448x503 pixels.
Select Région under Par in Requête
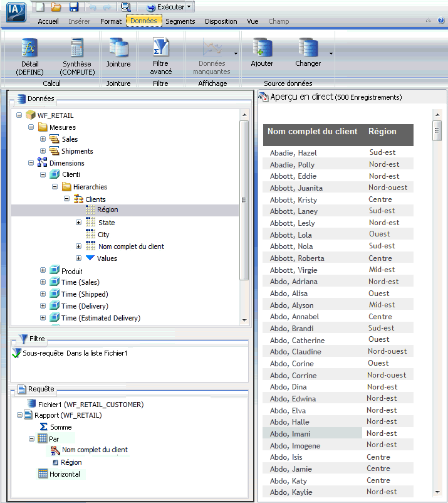click(x=71, y=462)
